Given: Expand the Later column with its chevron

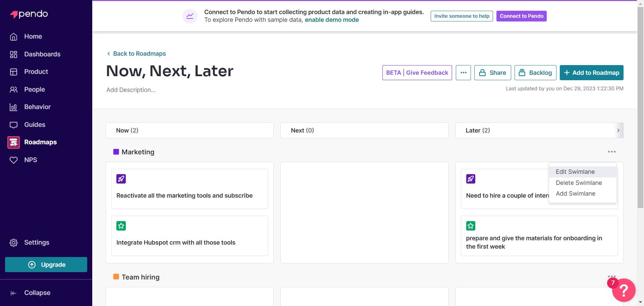Looking at the screenshot, I should point(619,130).
